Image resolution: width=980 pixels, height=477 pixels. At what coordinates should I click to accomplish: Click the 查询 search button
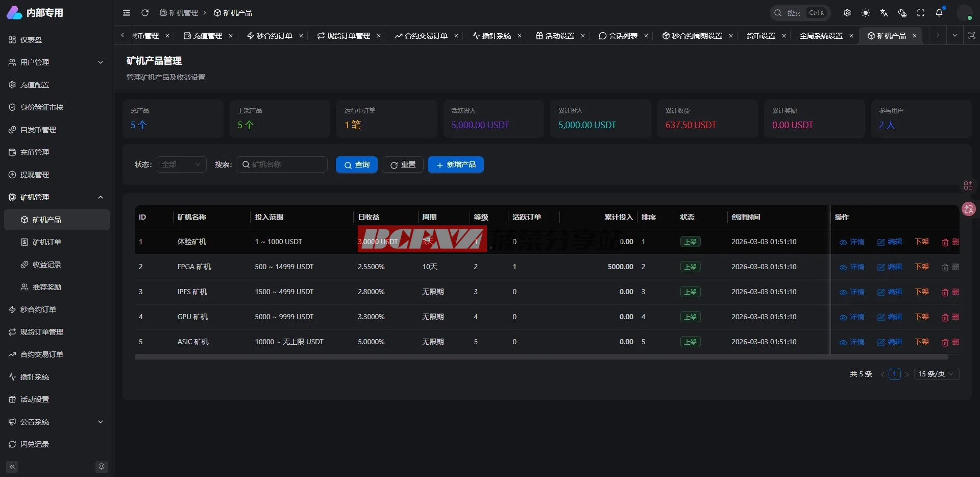tap(357, 164)
